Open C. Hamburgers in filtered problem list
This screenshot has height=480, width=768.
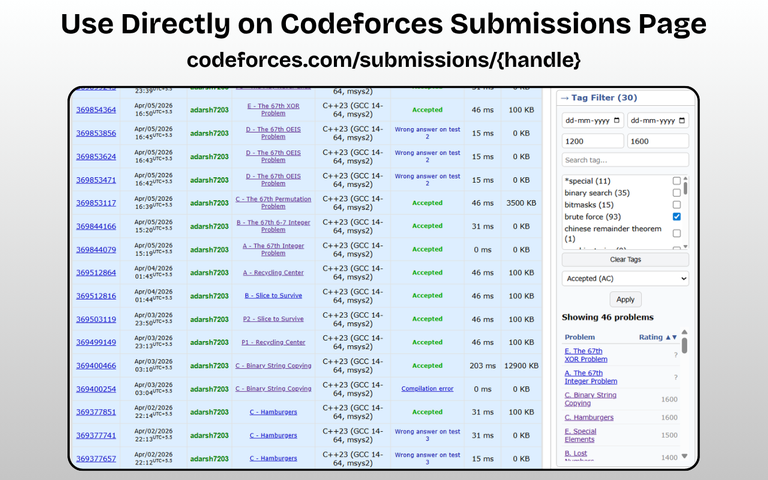click(590, 417)
